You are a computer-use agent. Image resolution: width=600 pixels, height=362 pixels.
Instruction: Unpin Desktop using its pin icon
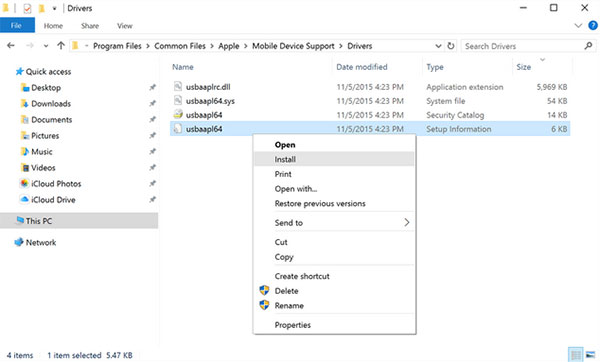152,88
